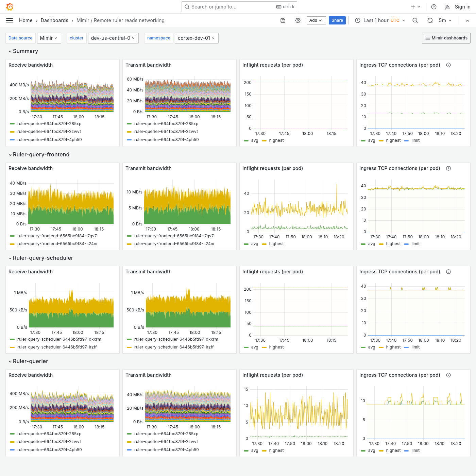Click the blue Share button
This screenshot has height=476, width=476.
tap(337, 20)
